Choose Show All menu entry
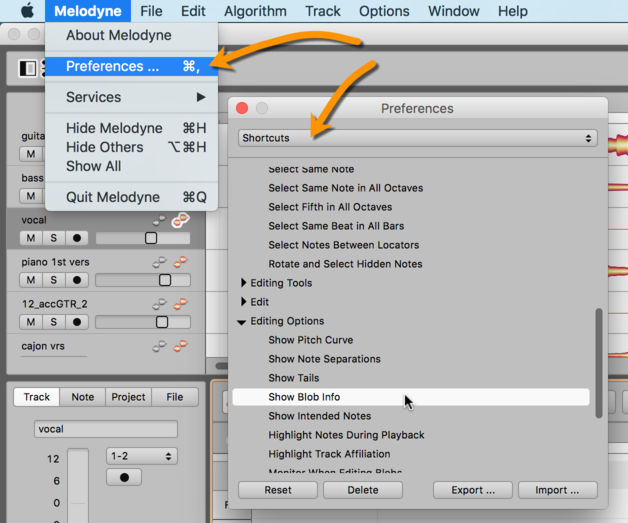Screen dimensions: 628x523 [x=132, y=166]
